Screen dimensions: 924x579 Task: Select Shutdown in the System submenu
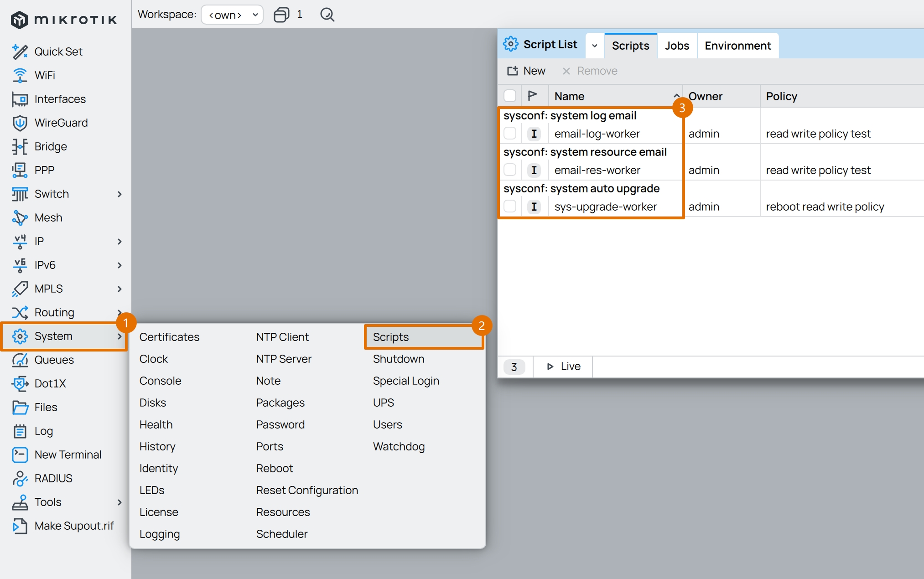point(399,359)
